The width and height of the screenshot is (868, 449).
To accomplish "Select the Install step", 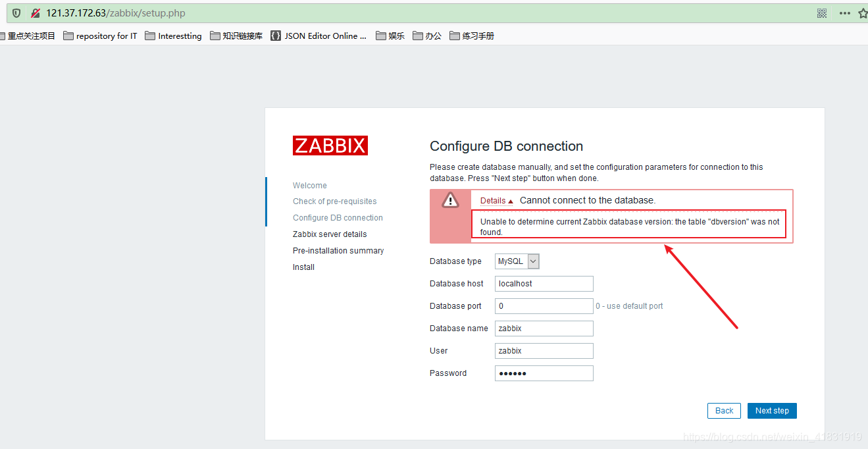I will coord(303,267).
